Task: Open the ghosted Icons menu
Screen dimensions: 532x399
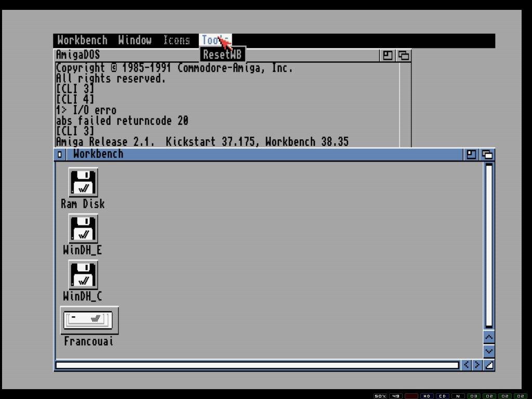Action: [177, 40]
